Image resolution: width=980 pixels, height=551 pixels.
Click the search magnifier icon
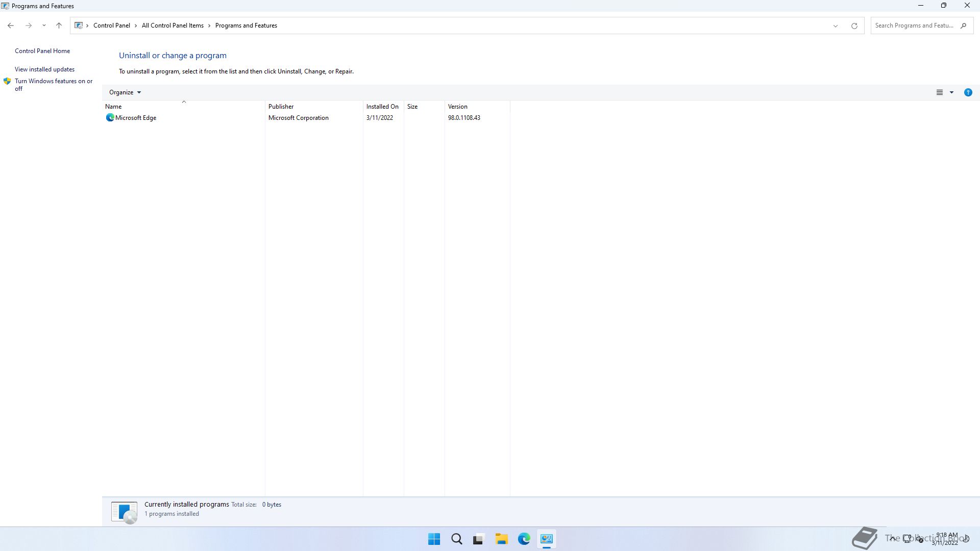(964, 26)
